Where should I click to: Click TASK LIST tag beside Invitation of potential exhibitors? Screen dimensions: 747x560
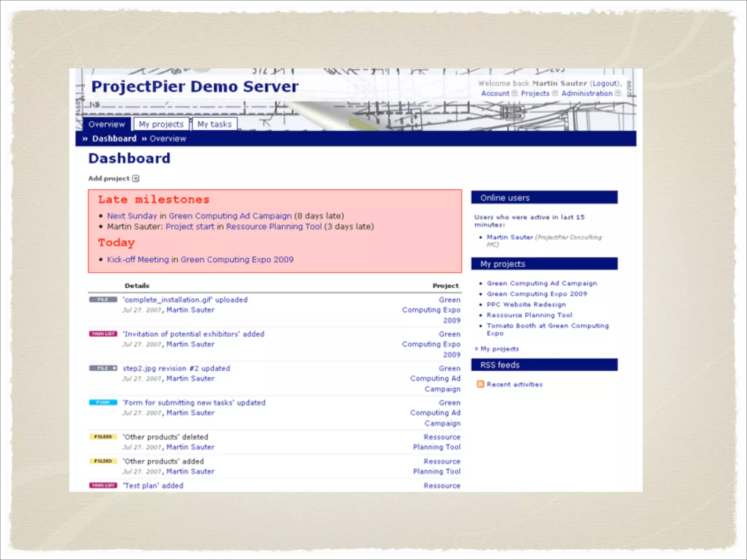tap(103, 334)
